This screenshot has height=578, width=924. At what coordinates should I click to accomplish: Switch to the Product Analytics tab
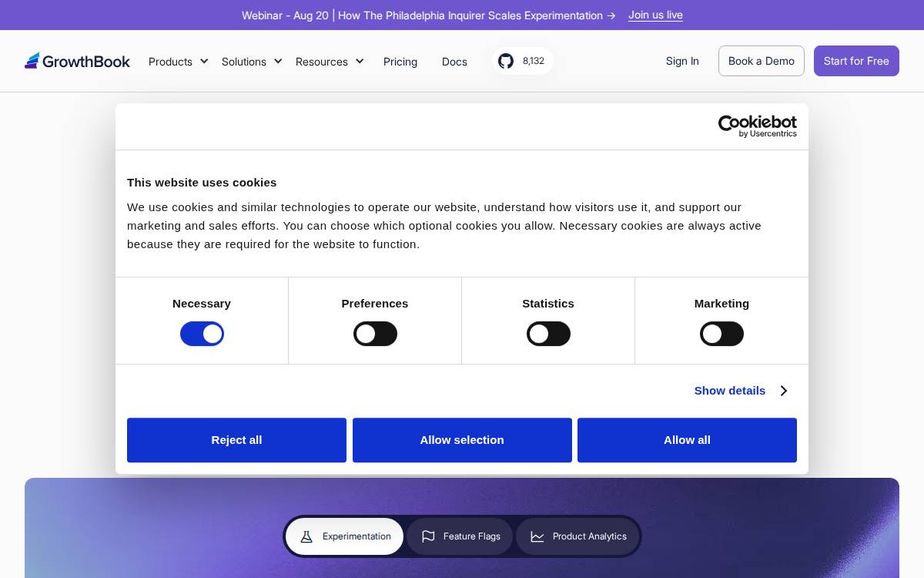pos(577,536)
